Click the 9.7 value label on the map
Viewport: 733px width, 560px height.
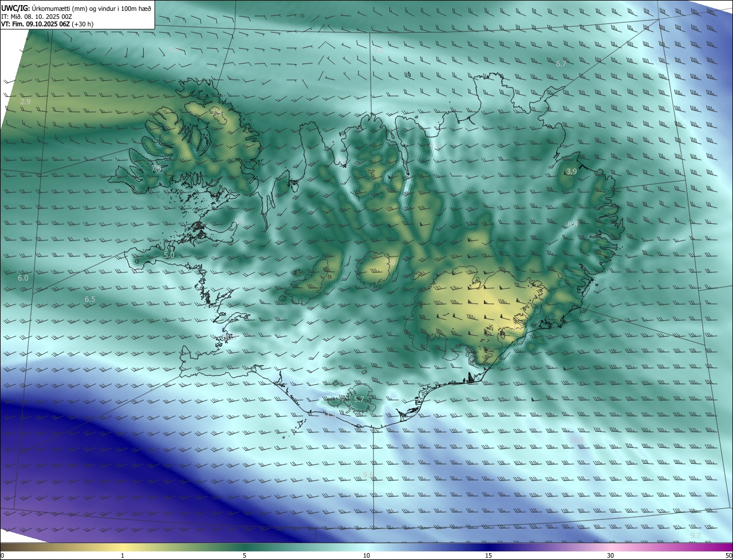pyautogui.click(x=695, y=535)
